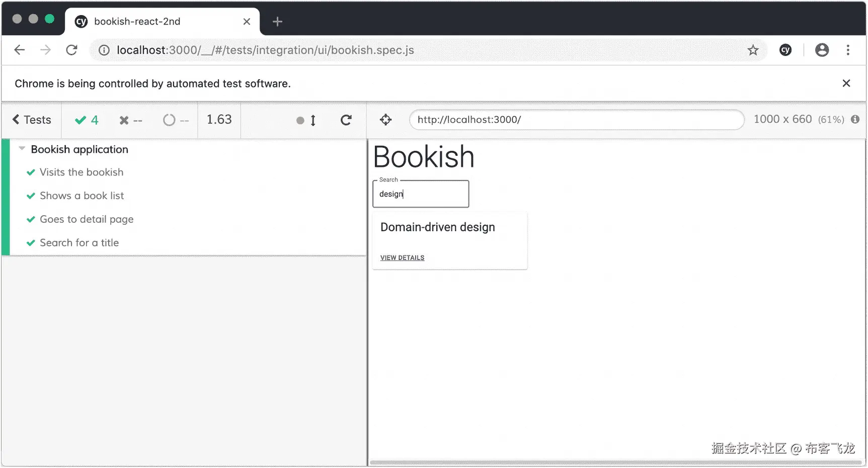
Task: Reload the page in Chrome
Action: pos(71,50)
